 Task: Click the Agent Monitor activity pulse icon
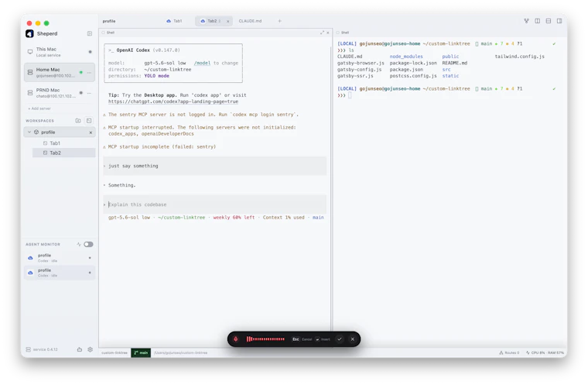point(79,245)
